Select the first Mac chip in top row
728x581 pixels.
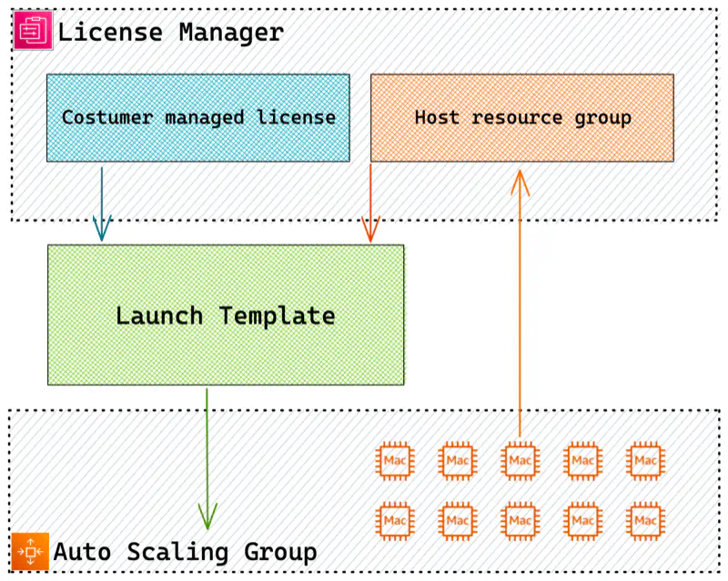click(395, 461)
